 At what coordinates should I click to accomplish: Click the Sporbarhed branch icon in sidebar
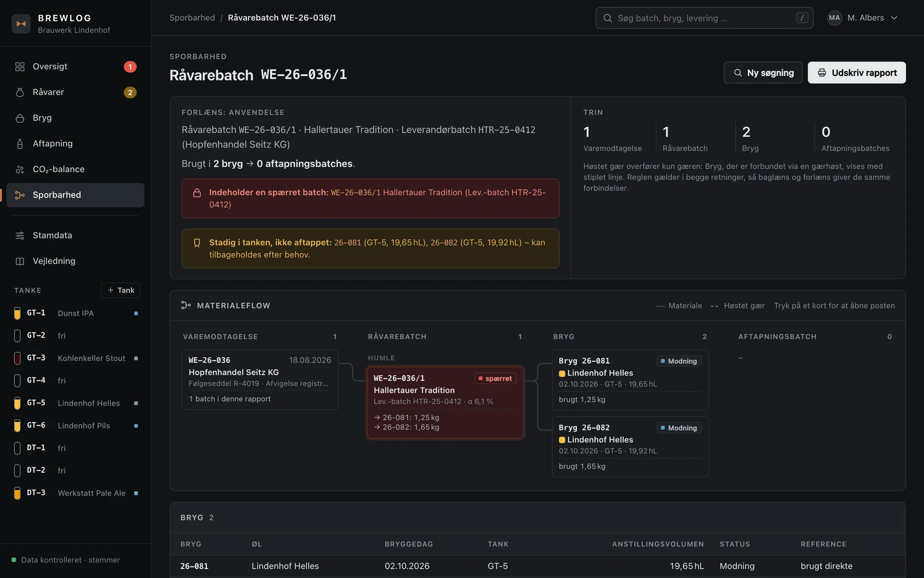coord(20,195)
